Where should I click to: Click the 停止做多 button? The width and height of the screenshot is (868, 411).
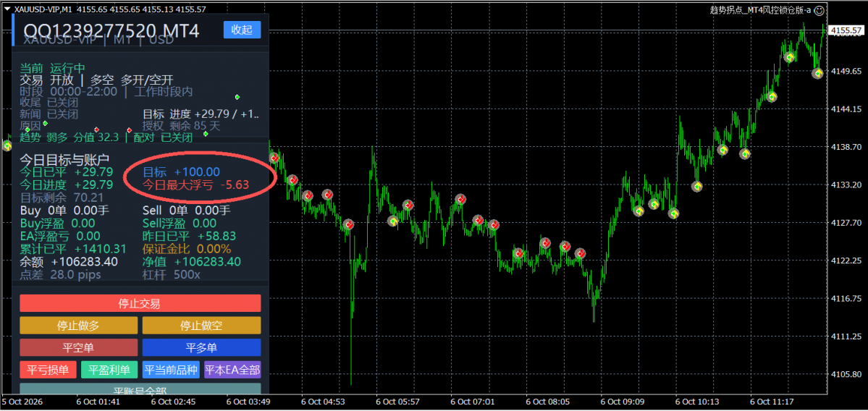click(79, 326)
